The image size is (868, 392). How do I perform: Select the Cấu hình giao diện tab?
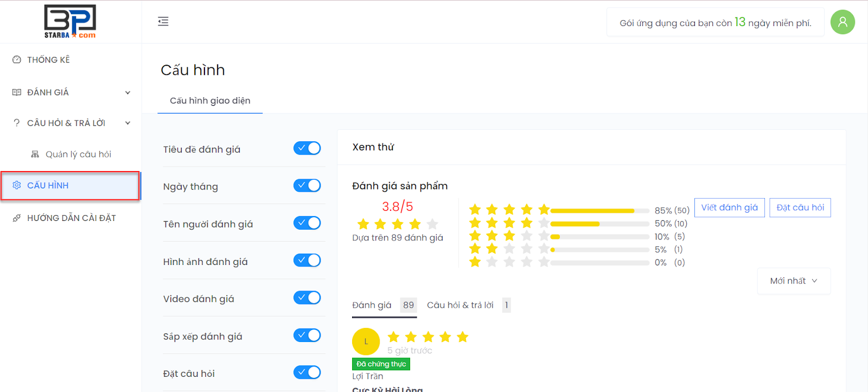(x=210, y=101)
